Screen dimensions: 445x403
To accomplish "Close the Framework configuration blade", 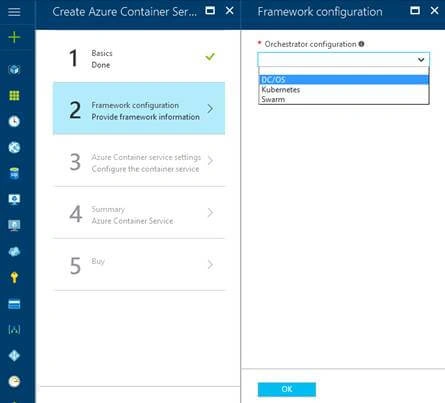I will pyautogui.click(x=434, y=11).
